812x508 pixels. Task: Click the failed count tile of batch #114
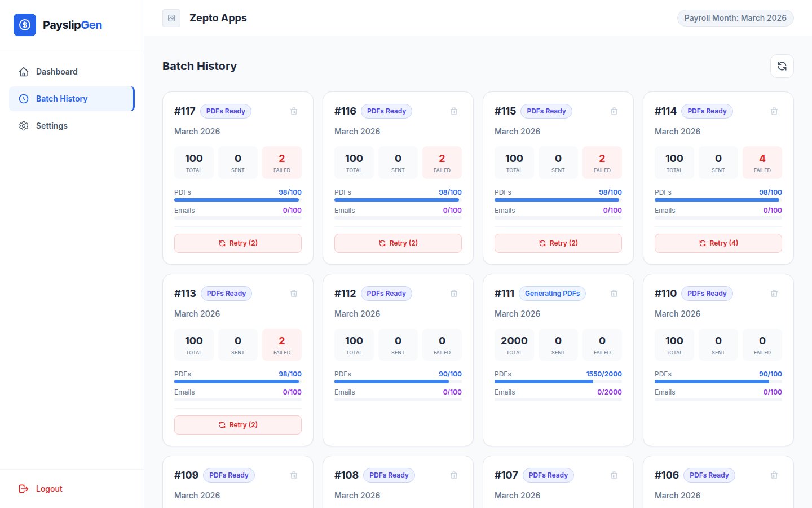pos(762,163)
